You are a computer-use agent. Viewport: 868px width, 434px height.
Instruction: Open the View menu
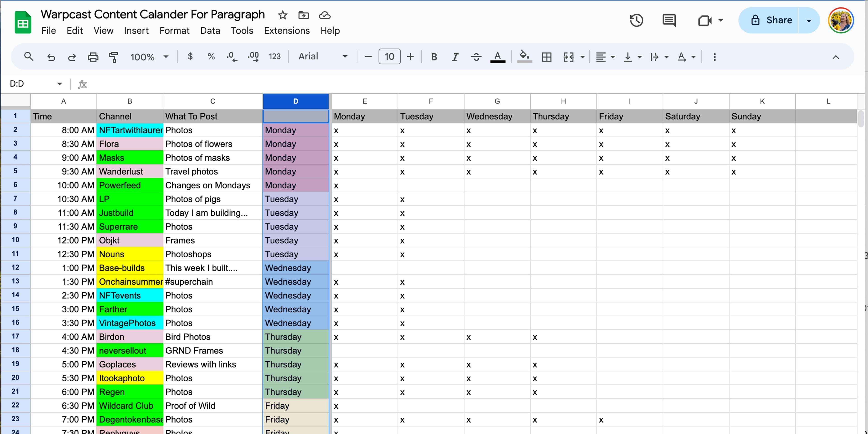(104, 31)
